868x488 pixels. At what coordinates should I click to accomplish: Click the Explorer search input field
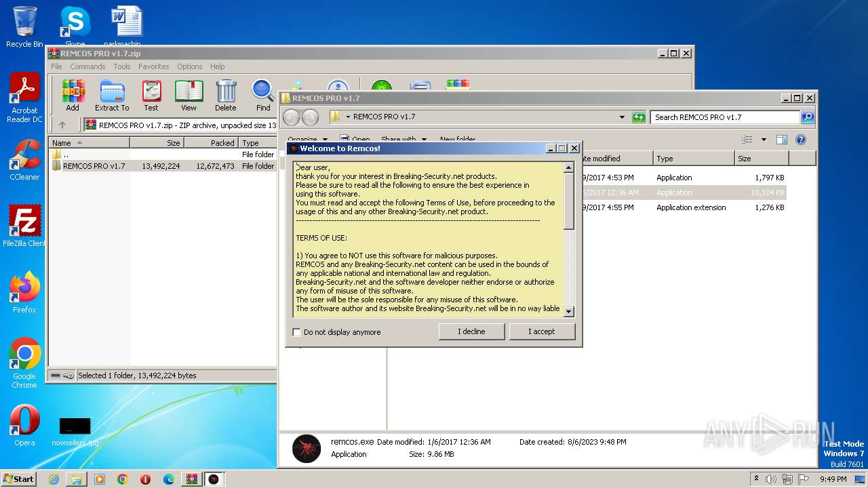pos(725,117)
